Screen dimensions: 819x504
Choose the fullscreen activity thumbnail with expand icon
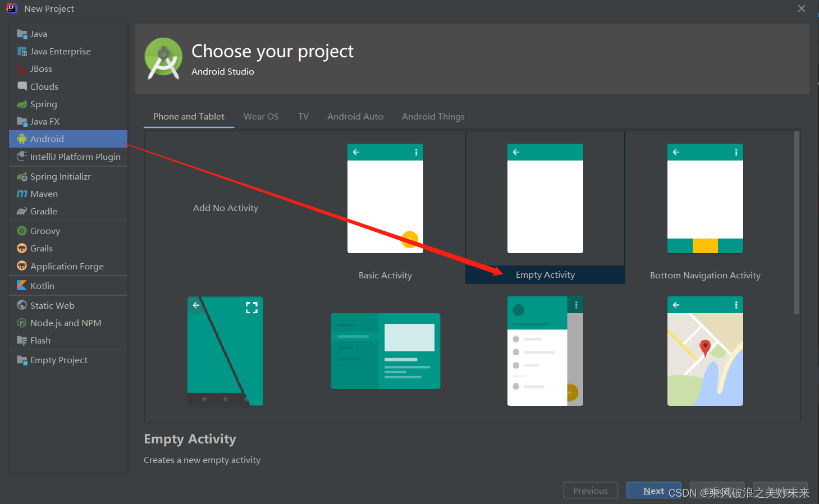tap(225, 351)
